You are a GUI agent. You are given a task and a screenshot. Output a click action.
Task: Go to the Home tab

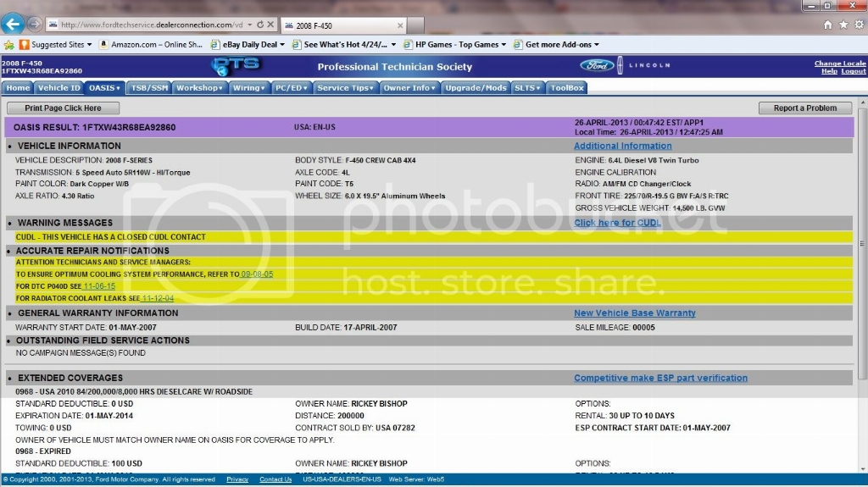point(19,88)
